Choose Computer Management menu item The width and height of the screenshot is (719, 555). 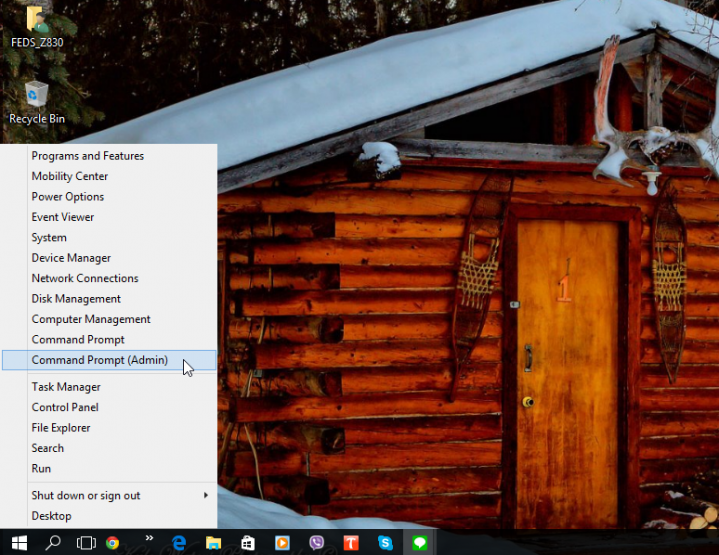(110, 319)
